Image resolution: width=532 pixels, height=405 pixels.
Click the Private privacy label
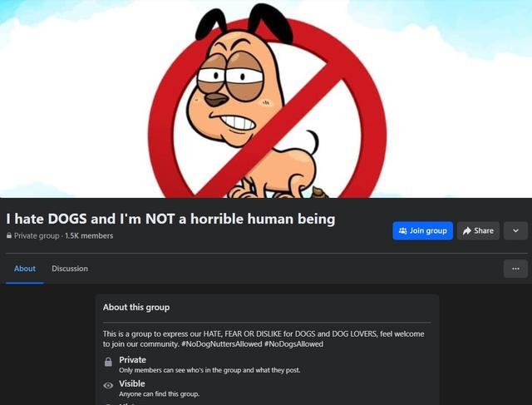coord(132,360)
